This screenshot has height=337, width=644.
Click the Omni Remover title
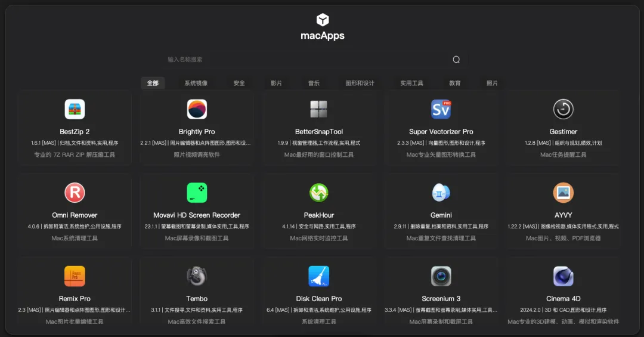(x=75, y=215)
